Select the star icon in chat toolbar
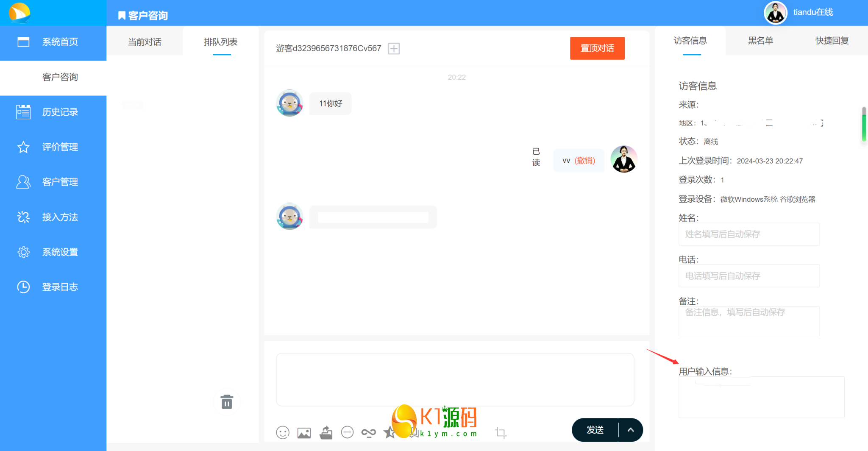 [390, 432]
